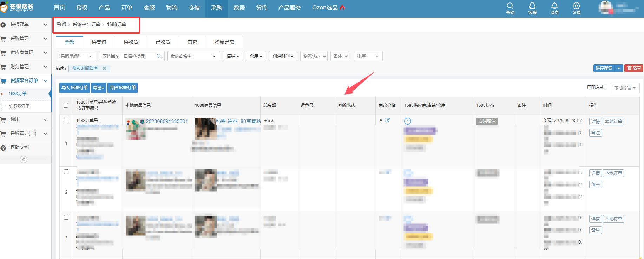
Task: Click the fire icon next to Ozon选品
Action: tap(342, 7)
